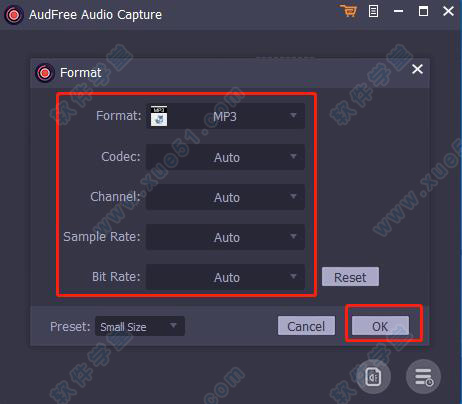This screenshot has width=462, height=404.
Task: Click the Format dialog record logo icon
Action: pyautogui.click(x=45, y=73)
